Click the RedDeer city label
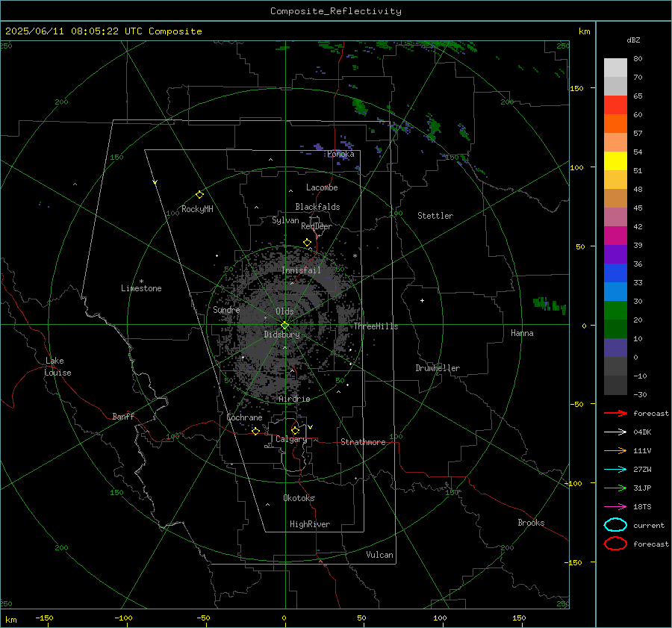Screen dimensions: 672x628 point(317,226)
